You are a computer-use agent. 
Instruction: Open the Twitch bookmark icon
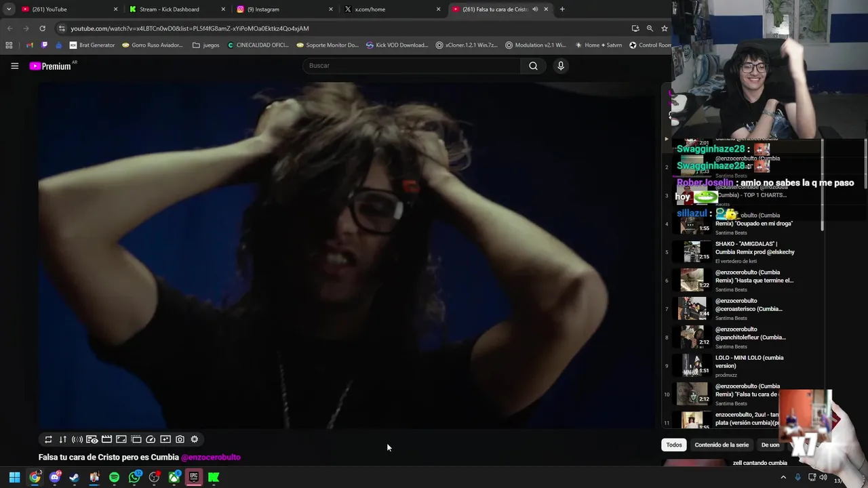pos(45,45)
